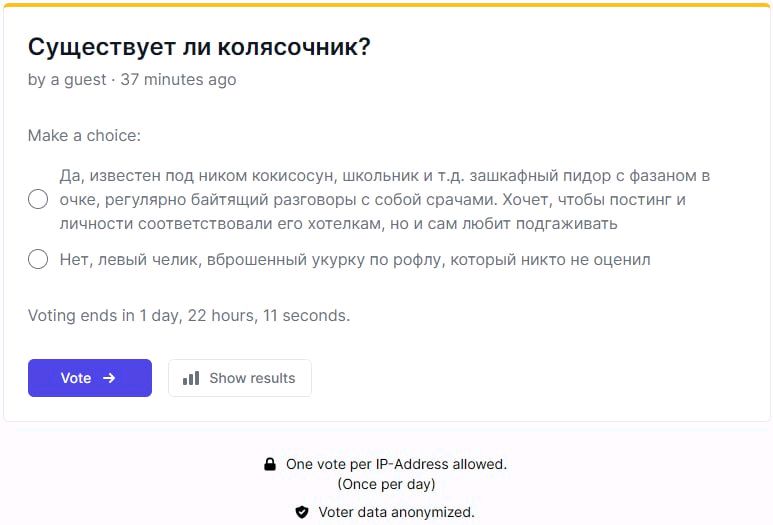The width and height of the screenshot is (773, 525).
Task: Click the "by a guest" author text
Action: click(66, 79)
